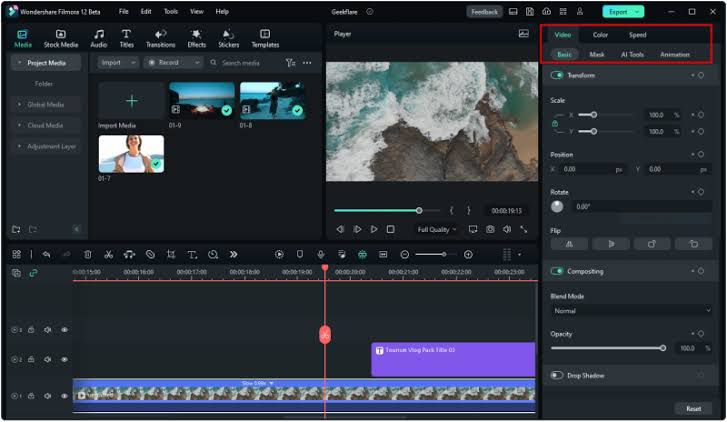Open the Effects library

point(197,38)
